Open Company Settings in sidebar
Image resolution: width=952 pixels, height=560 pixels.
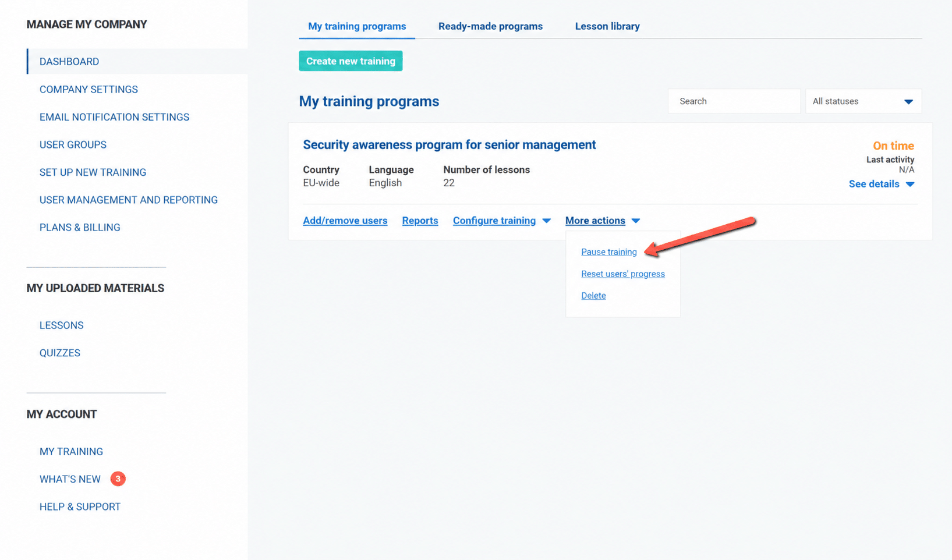(89, 89)
